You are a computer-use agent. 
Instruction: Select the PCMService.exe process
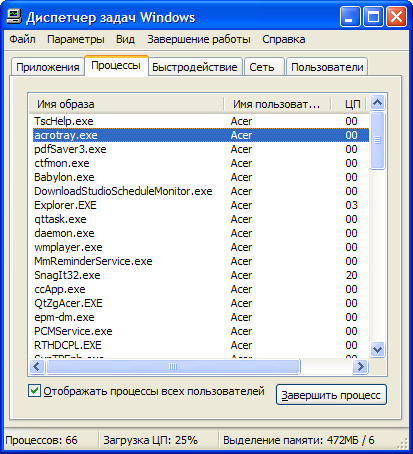(201, 331)
